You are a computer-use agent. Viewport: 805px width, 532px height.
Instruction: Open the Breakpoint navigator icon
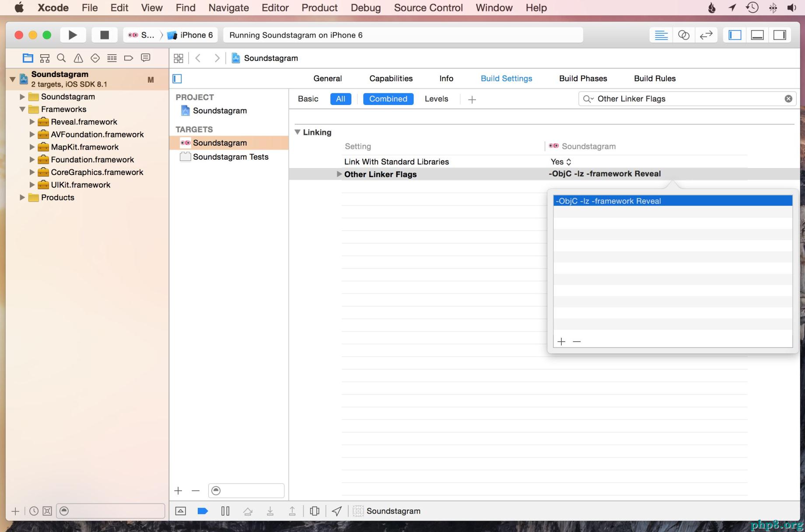pyautogui.click(x=129, y=58)
